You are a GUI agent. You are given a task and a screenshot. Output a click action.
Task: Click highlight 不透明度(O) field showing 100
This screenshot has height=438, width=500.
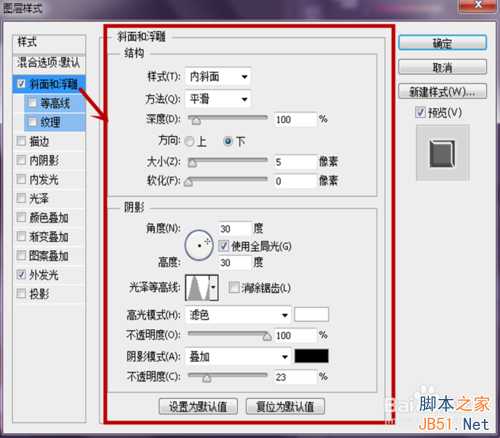[295, 335]
